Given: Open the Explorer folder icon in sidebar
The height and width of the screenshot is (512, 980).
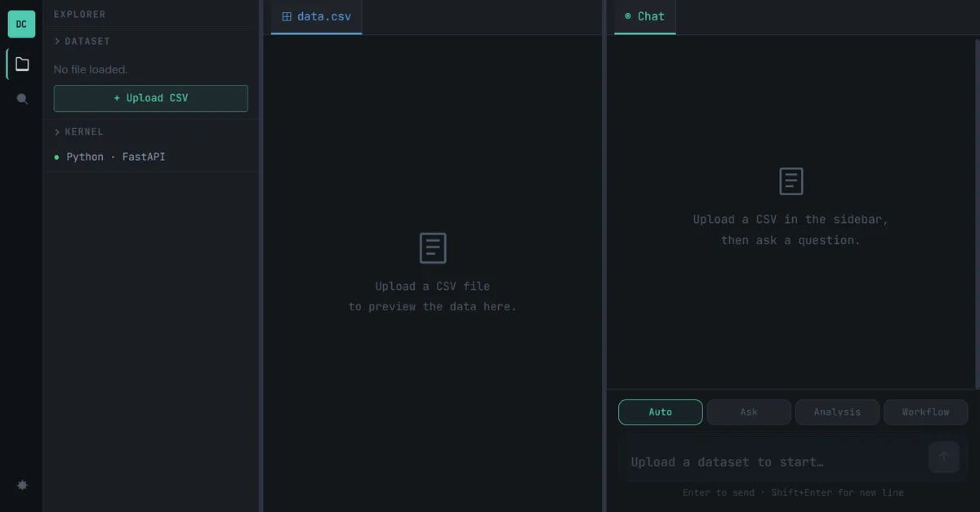Looking at the screenshot, I should click(22, 64).
